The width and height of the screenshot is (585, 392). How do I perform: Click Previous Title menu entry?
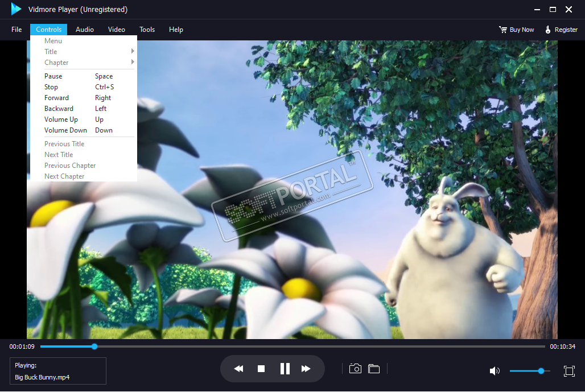(x=84, y=143)
